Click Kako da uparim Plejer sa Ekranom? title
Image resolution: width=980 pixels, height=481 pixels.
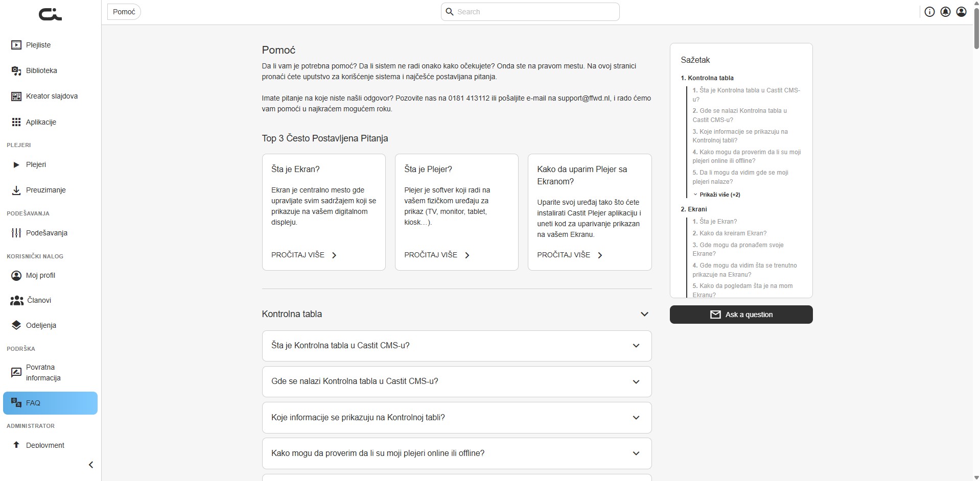(582, 175)
